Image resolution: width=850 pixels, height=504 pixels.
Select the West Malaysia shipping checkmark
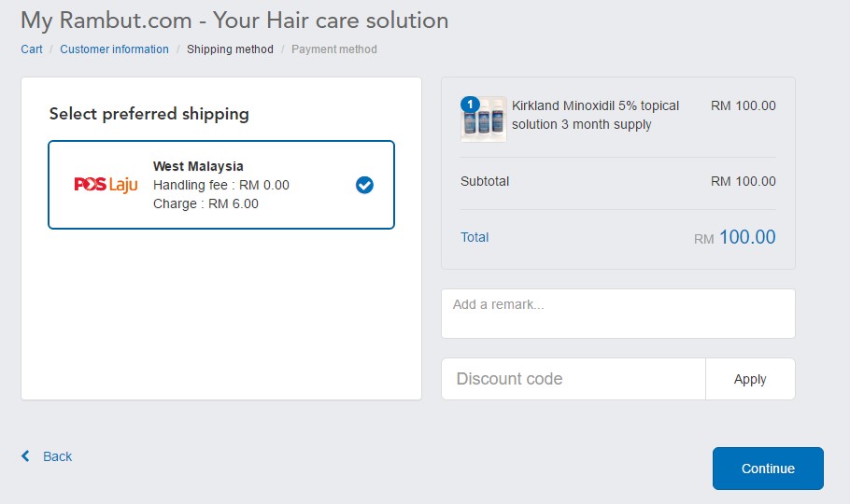point(364,185)
